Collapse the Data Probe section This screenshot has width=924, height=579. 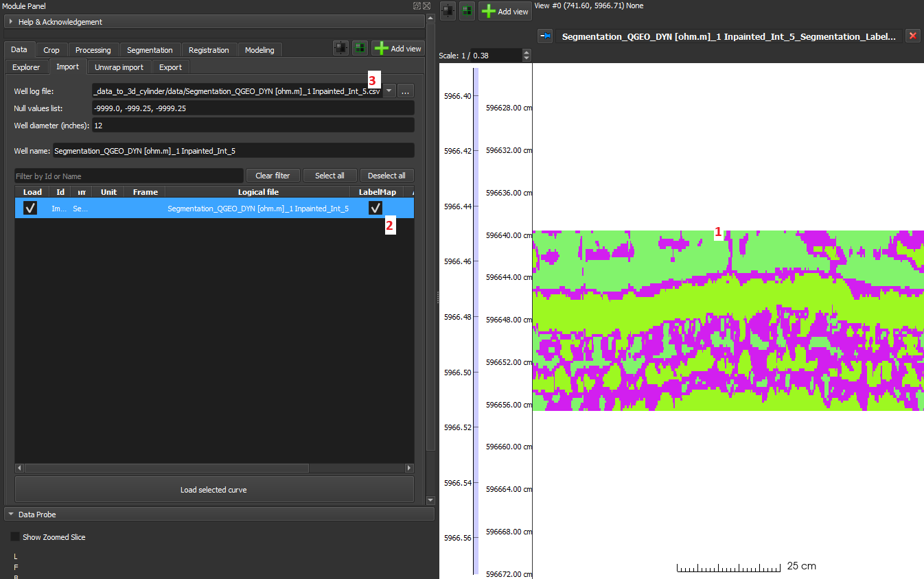point(10,514)
